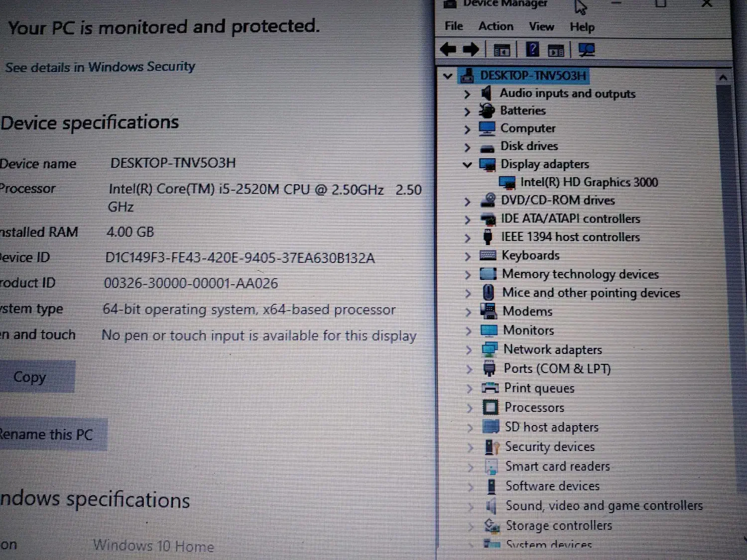The image size is (747, 560).
Task: Click the back navigation arrow in Device Manager
Action: tap(448, 49)
